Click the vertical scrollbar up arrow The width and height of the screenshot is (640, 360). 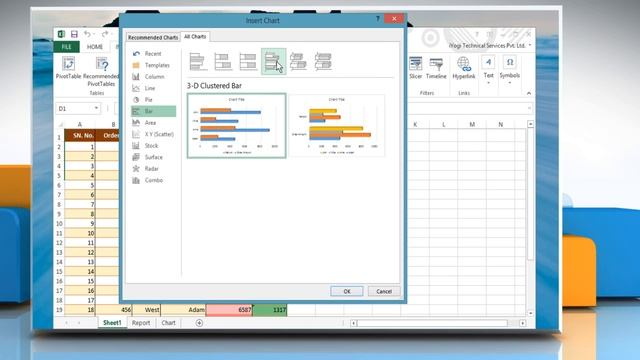click(530, 124)
